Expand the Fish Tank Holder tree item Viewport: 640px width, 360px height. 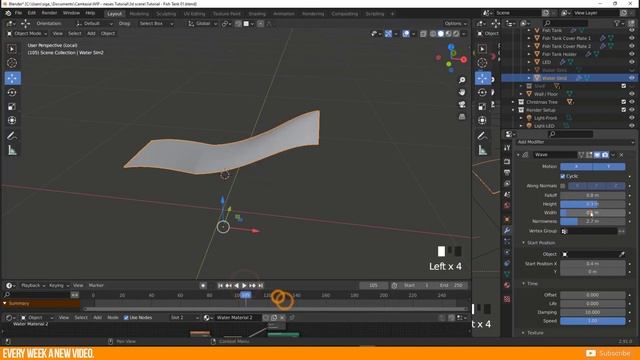click(529, 54)
